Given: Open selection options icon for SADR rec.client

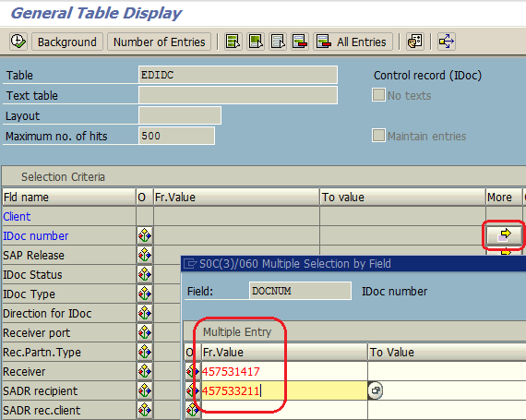Looking at the screenshot, I should 145,410.
